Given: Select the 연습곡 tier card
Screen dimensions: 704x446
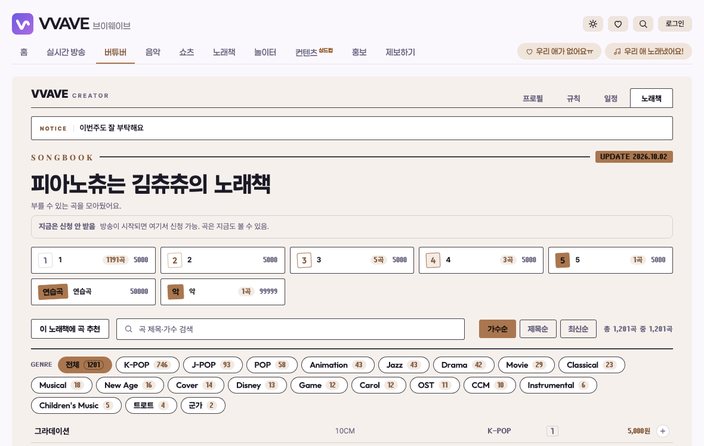Looking at the screenshot, I should point(93,292).
